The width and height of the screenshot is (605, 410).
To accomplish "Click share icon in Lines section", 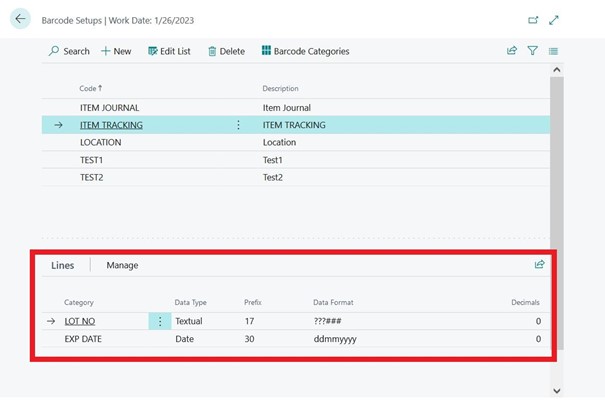I will [x=539, y=265].
